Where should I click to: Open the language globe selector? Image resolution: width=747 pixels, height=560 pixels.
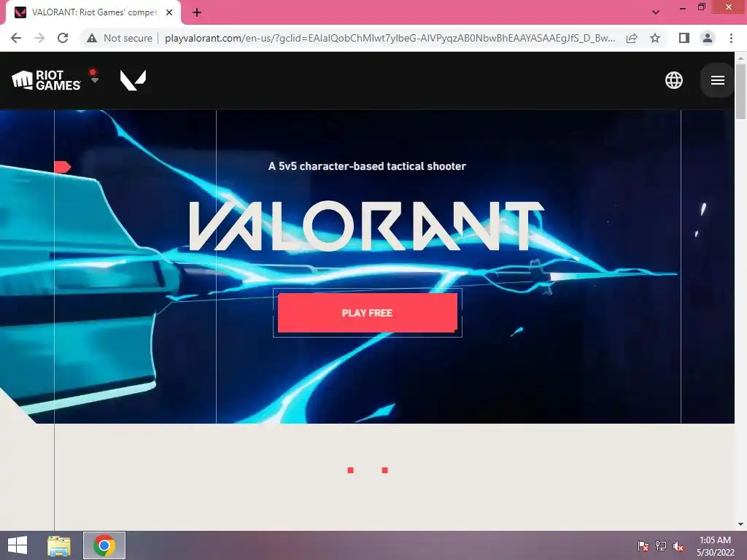673,80
